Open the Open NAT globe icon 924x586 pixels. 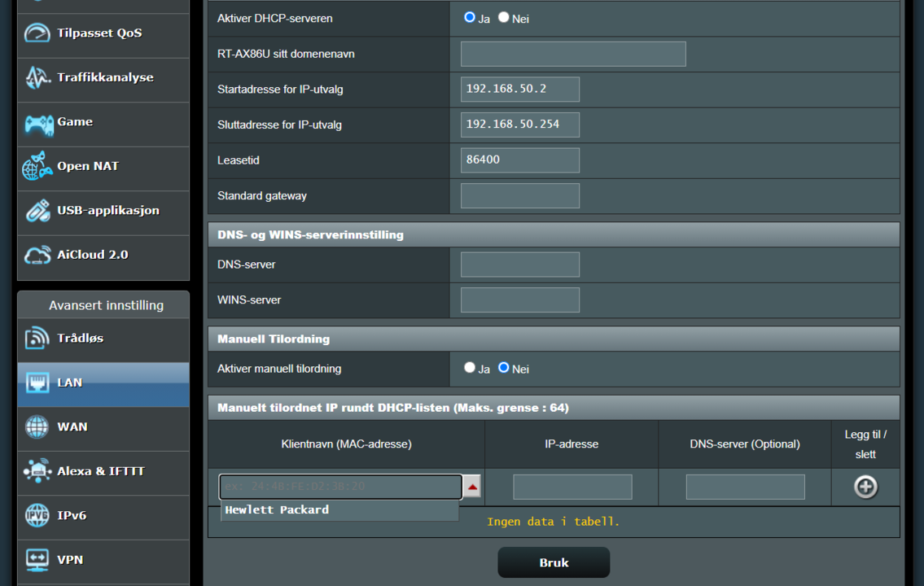point(37,166)
